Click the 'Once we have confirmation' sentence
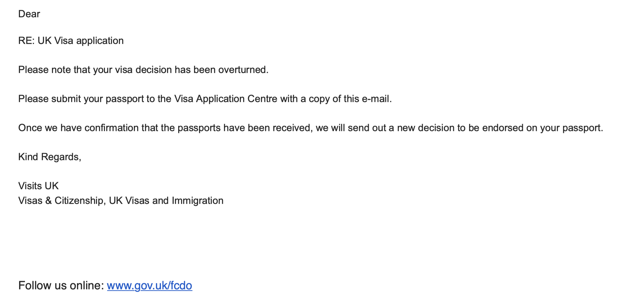 311,128
